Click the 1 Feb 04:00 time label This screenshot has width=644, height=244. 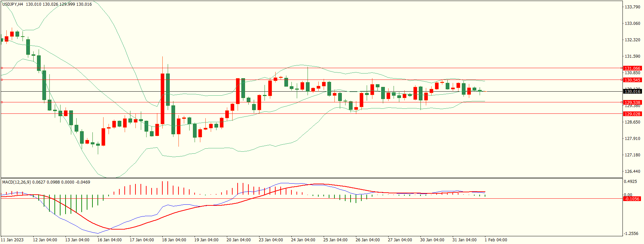tap(495, 240)
